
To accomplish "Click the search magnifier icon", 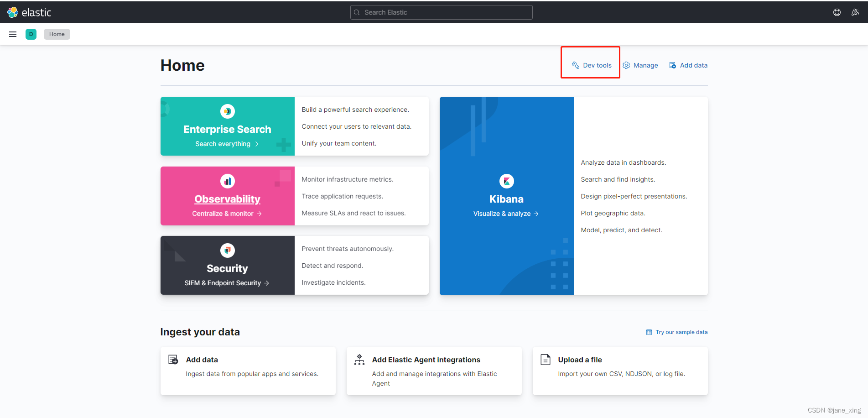I will 357,12.
